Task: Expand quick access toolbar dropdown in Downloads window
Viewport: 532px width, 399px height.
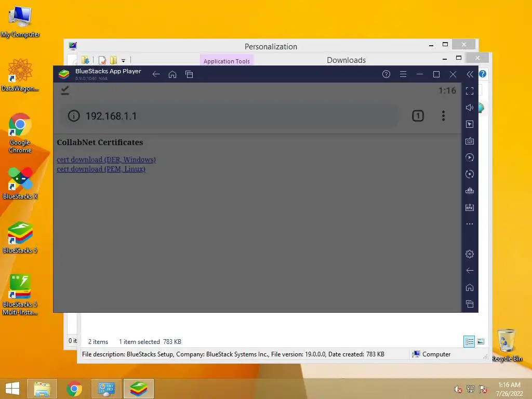Action: [x=124, y=61]
